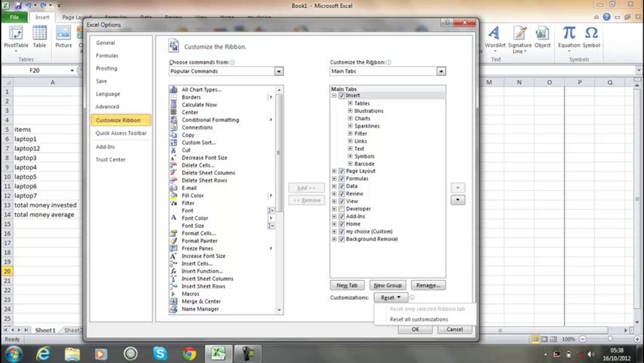Choose Reset all customizations menu entry
The height and width of the screenshot is (363, 644).
(419, 320)
